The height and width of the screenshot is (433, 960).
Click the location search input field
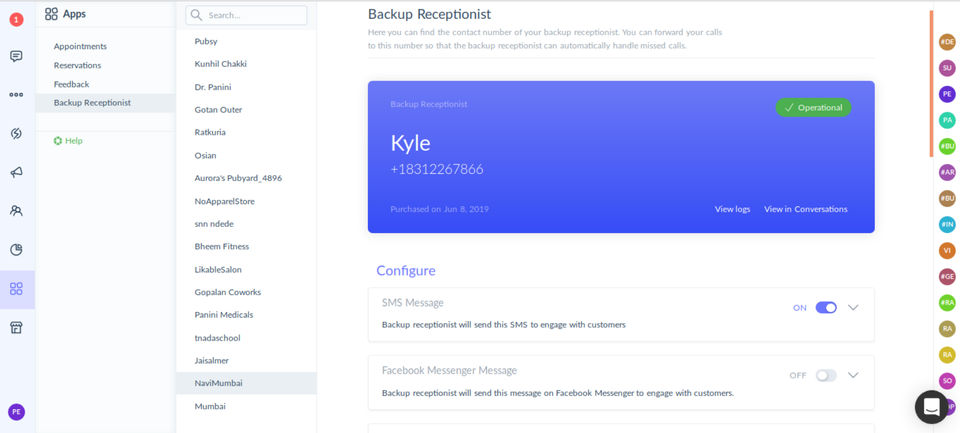click(246, 15)
